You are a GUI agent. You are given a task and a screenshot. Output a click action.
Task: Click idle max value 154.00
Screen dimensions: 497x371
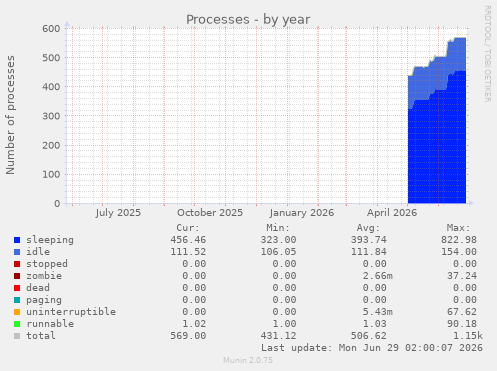coord(459,252)
